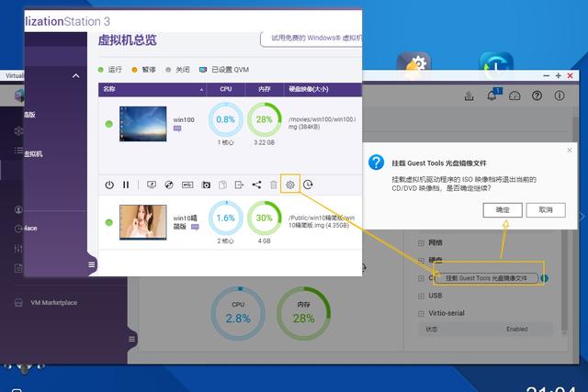
Task: Expand the USB section
Action: (x=422, y=296)
